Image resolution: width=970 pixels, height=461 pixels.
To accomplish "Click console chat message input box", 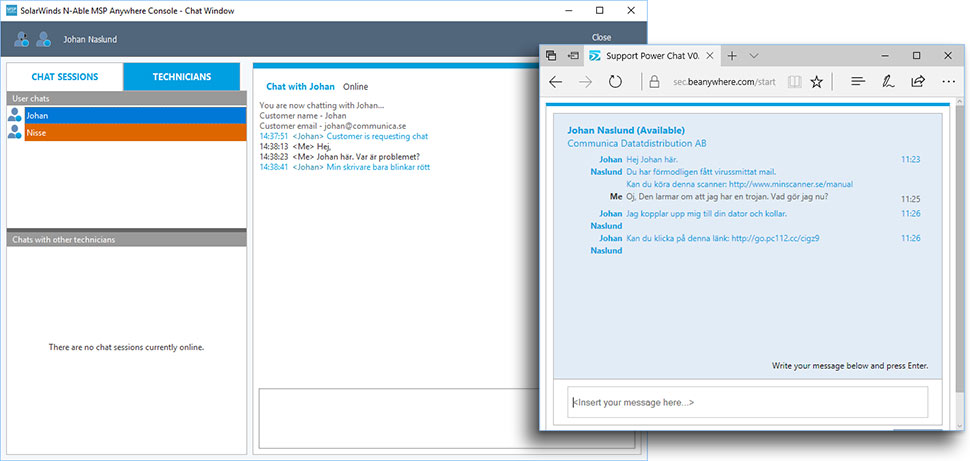I will 447,418.
